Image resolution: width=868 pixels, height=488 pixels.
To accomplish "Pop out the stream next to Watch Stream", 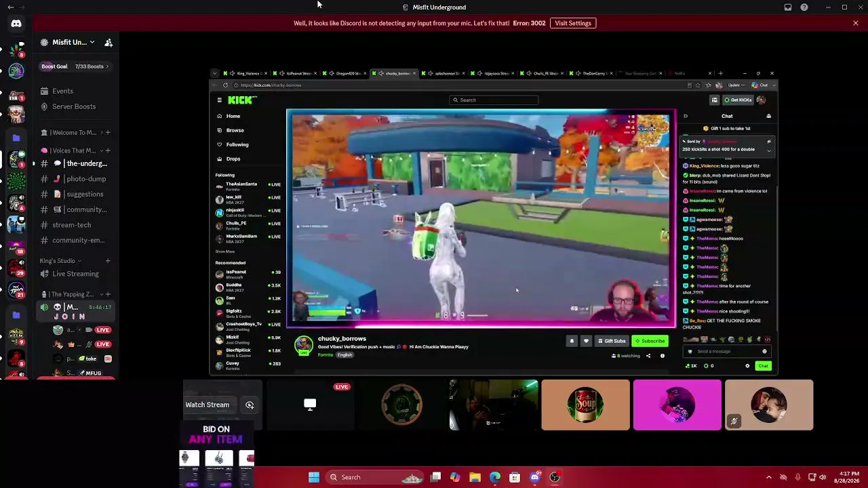I will (x=250, y=405).
